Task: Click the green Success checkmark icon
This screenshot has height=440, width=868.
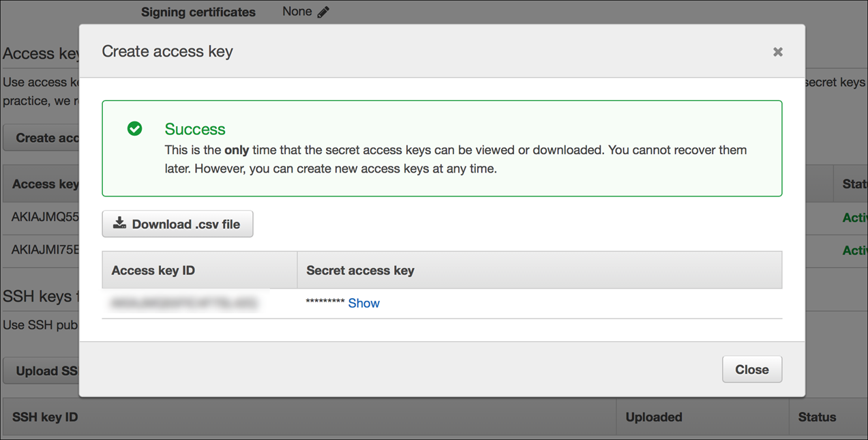Action: 135,128
